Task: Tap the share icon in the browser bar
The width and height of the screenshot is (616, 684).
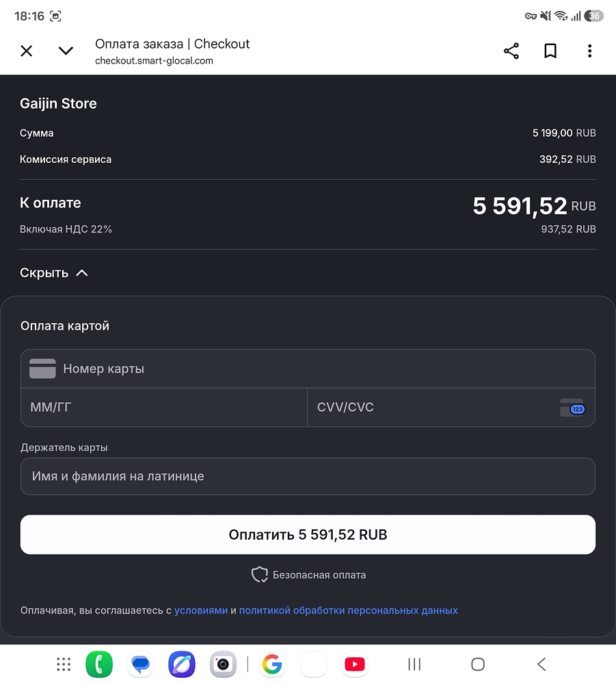Action: (511, 51)
